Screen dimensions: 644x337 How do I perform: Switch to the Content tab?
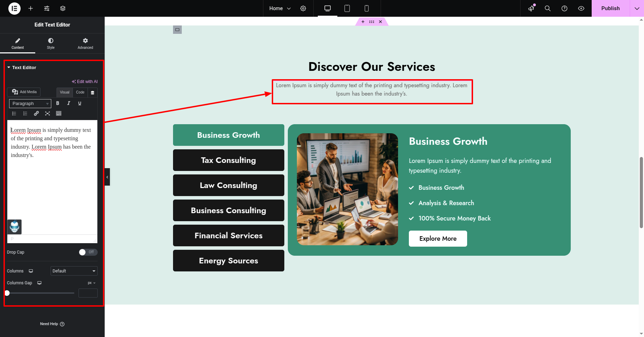point(17,44)
